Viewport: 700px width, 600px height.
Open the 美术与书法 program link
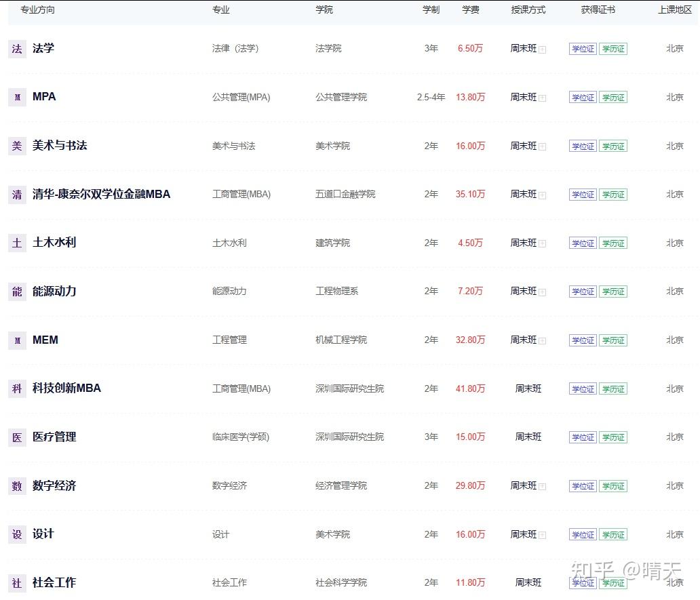(60, 146)
